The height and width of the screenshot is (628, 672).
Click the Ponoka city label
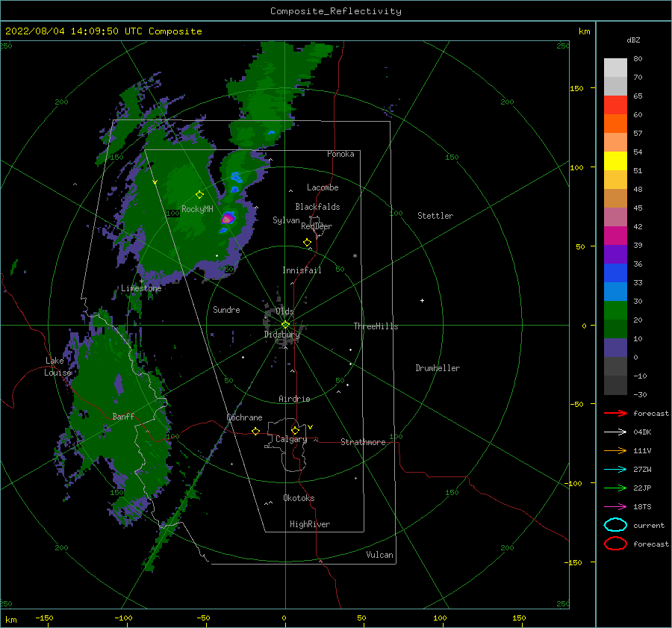tap(340, 154)
